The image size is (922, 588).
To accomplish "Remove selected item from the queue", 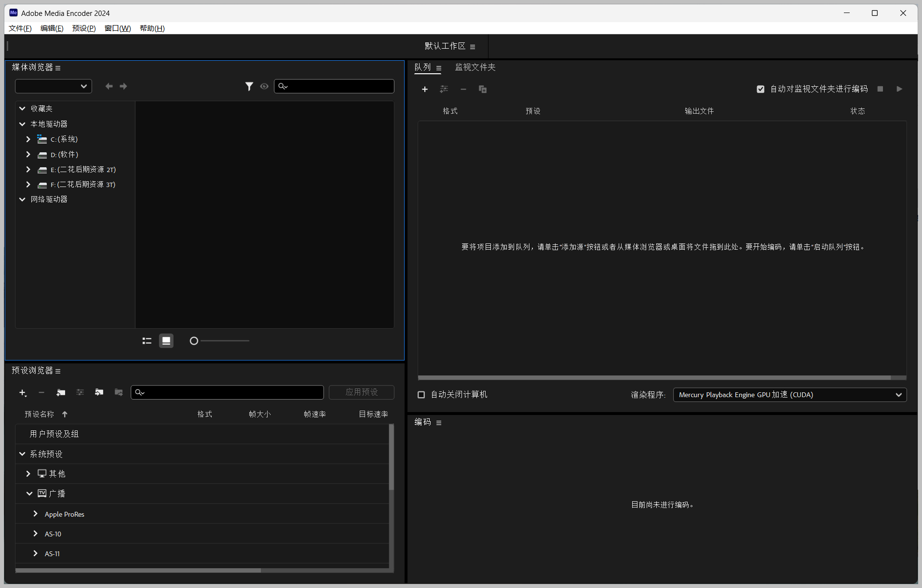I will click(x=463, y=89).
